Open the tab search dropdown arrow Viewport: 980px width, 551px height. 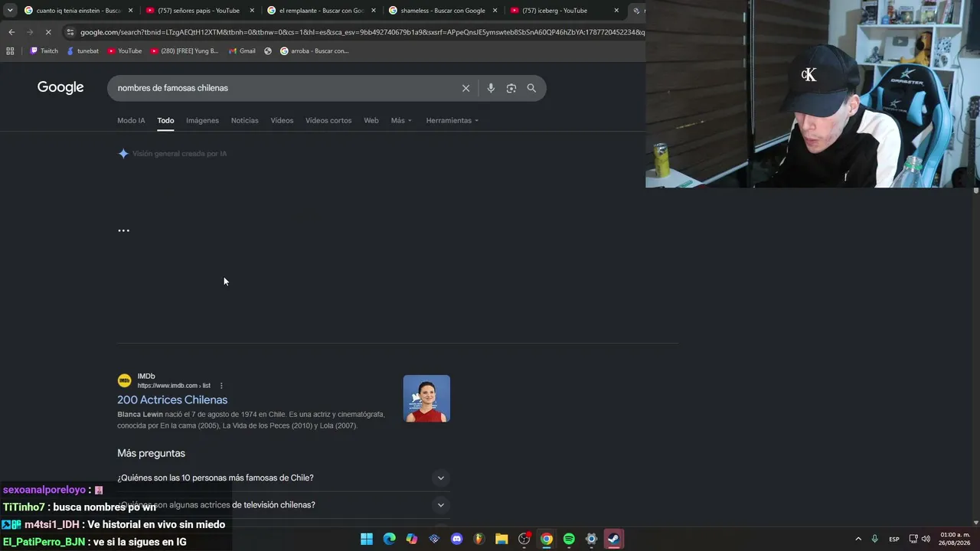[10, 11]
